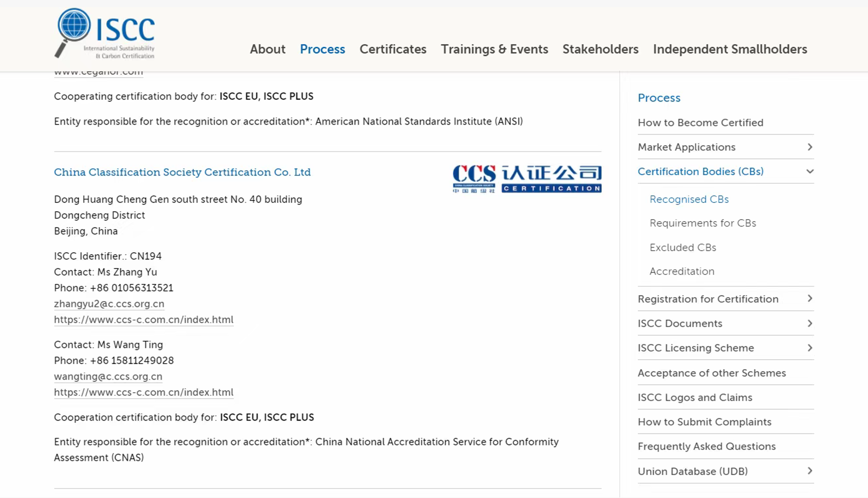This screenshot has height=498, width=868.
Task: Open Certification Bodies (CBs) sidebar item
Action: coord(701,171)
